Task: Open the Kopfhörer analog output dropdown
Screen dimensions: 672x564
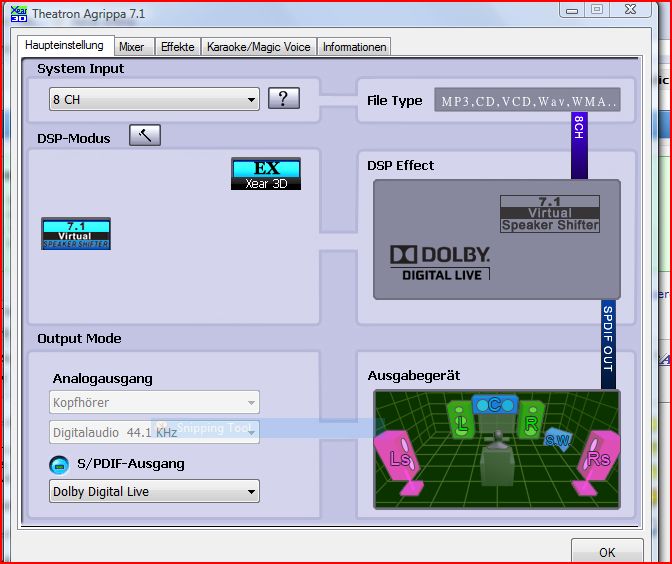Action: click(154, 402)
